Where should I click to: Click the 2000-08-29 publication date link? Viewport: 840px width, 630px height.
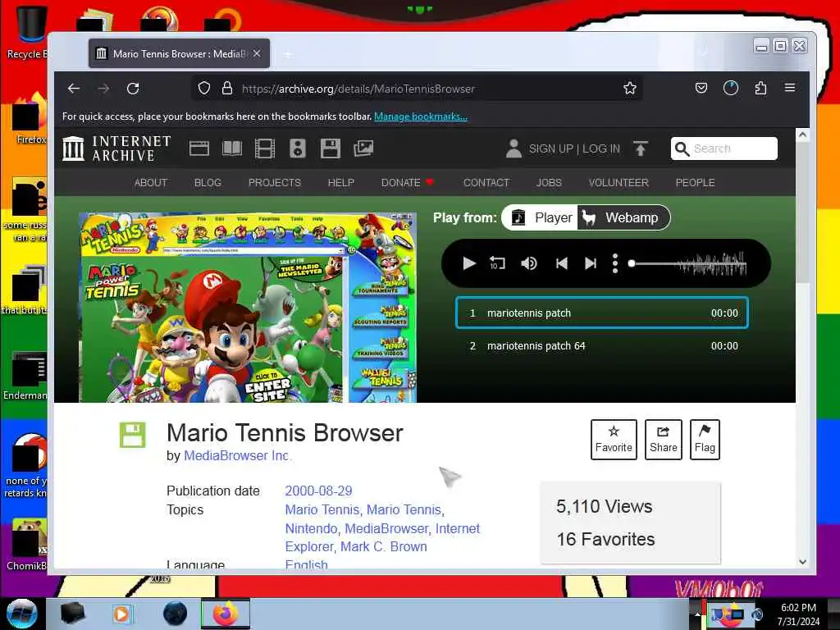[318, 491]
